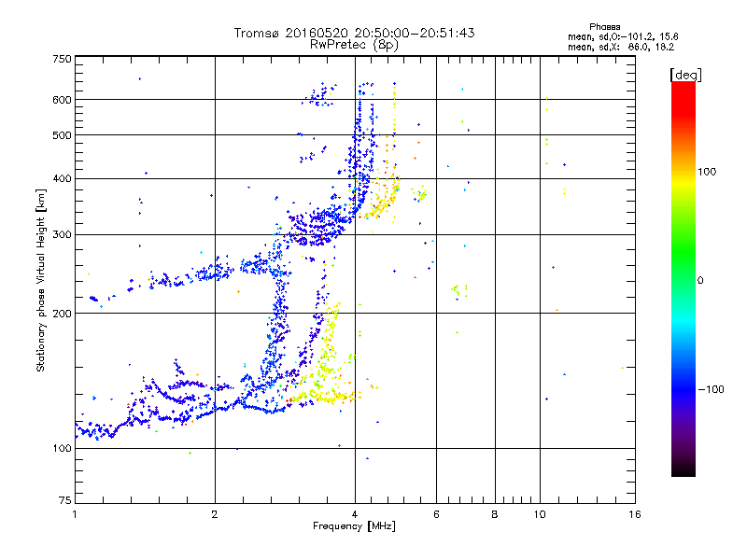Viewport: 747px width, 560px height.
Task: Click the colorbar tick label '100'
Action: (707, 172)
